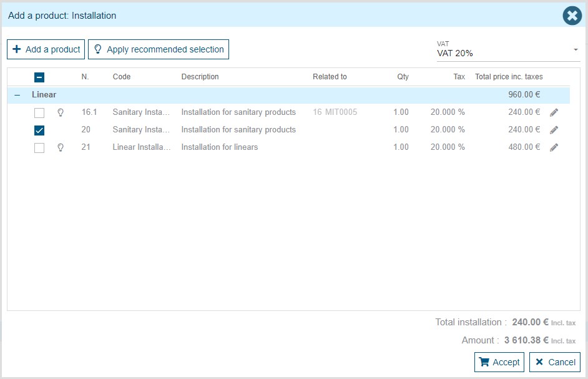This screenshot has height=379, width=588.
Task: Click the Total price inc. taxes header
Action: pyautogui.click(x=509, y=77)
